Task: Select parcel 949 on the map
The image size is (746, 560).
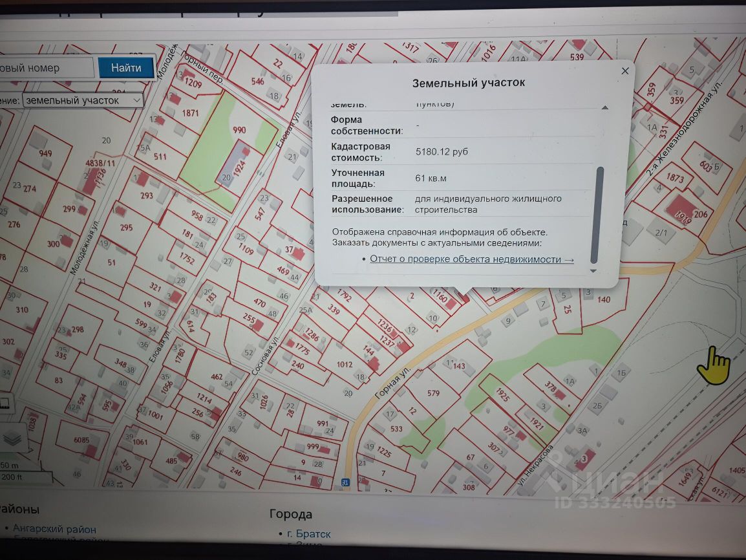Action: (45, 153)
